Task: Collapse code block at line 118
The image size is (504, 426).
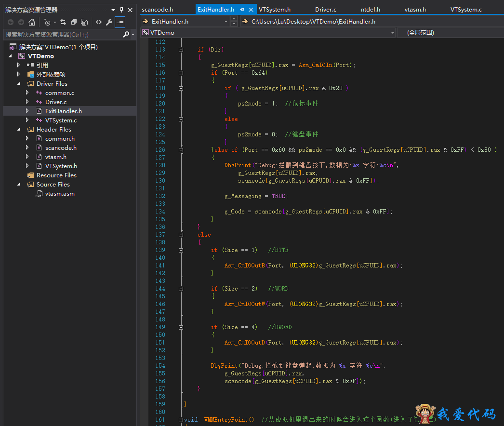Action: (181, 88)
